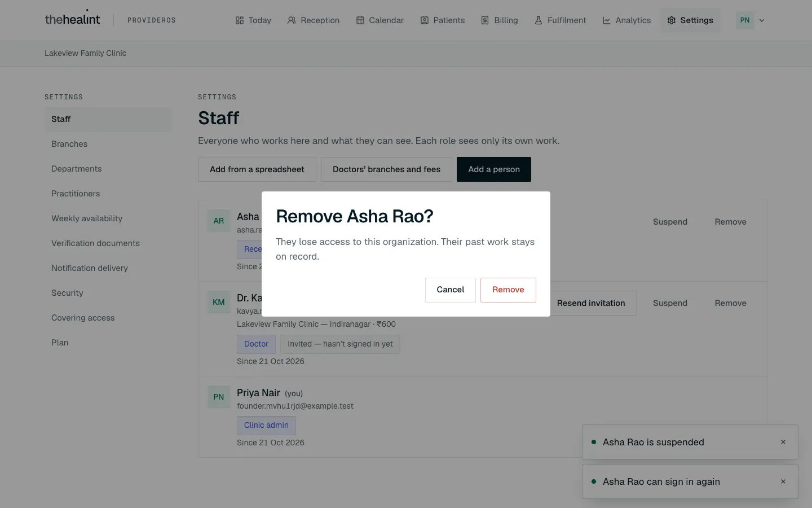Click the KM avatar for Dr. Kavya
812x508 pixels.
point(219,302)
